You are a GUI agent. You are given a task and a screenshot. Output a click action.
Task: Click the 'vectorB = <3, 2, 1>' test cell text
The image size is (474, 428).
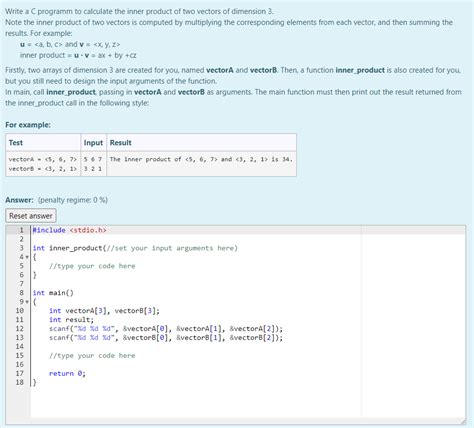43,169
